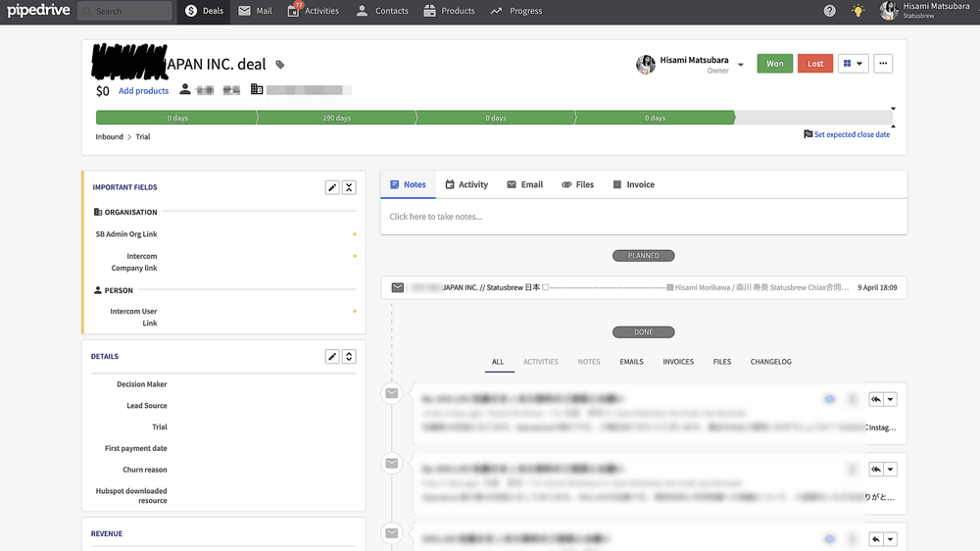The image size is (980, 551).
Task: Collapse the Important Fields panel
Action: click(x=349, y=187)
